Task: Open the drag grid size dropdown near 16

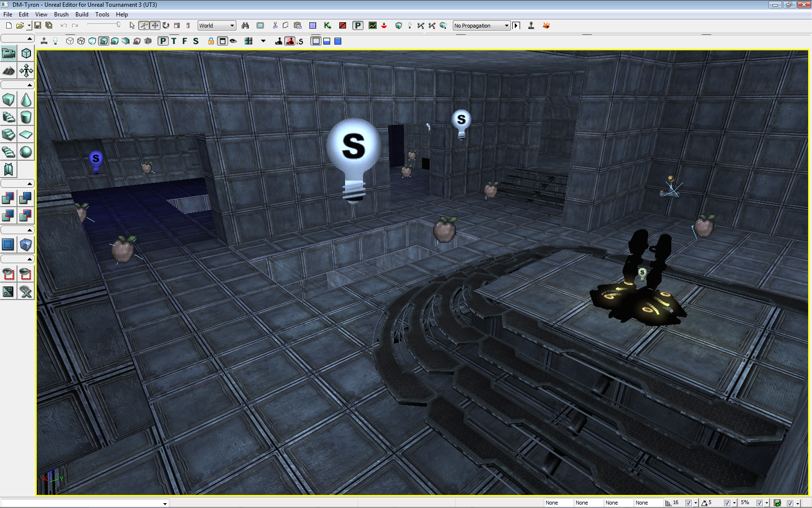Action: point(696,503)
